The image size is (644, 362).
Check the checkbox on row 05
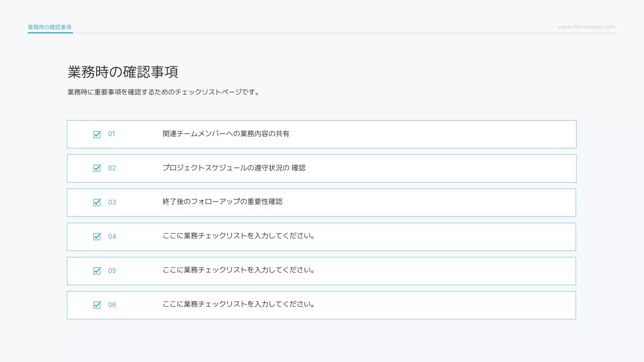(x=97, y=270)
